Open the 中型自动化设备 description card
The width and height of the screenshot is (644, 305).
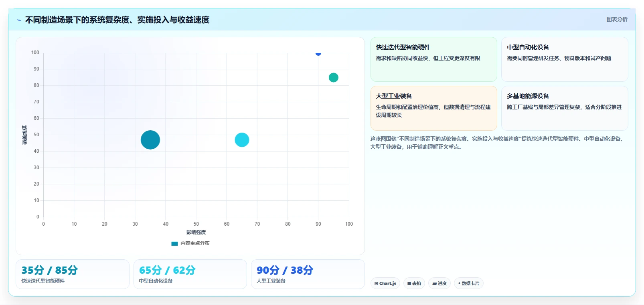[565, 59]
